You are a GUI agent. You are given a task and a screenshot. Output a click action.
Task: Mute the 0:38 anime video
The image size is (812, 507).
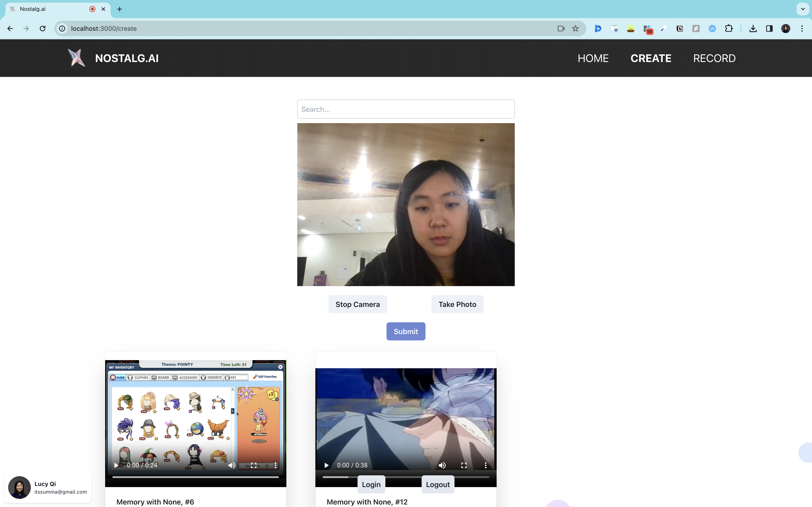point(442,465)
